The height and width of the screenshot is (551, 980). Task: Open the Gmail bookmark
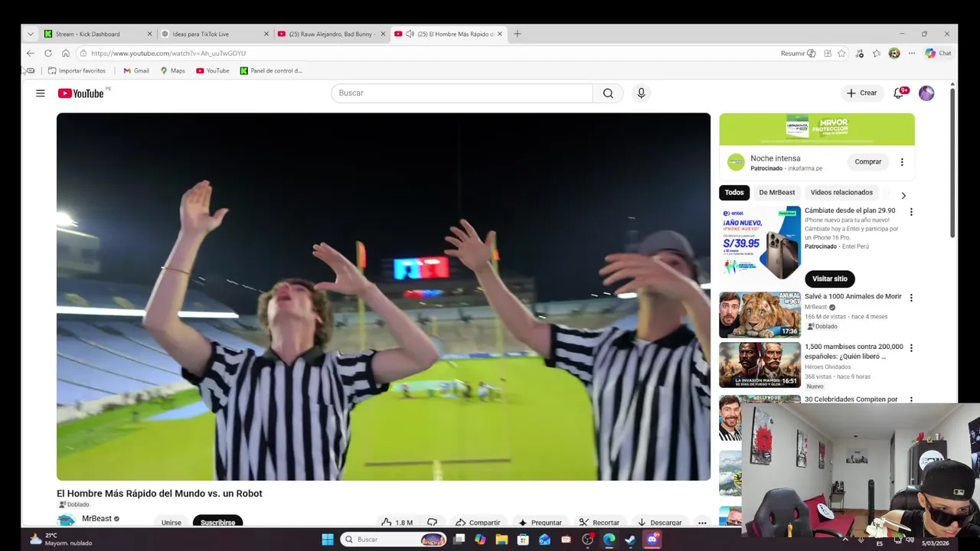tap(136, 70)
